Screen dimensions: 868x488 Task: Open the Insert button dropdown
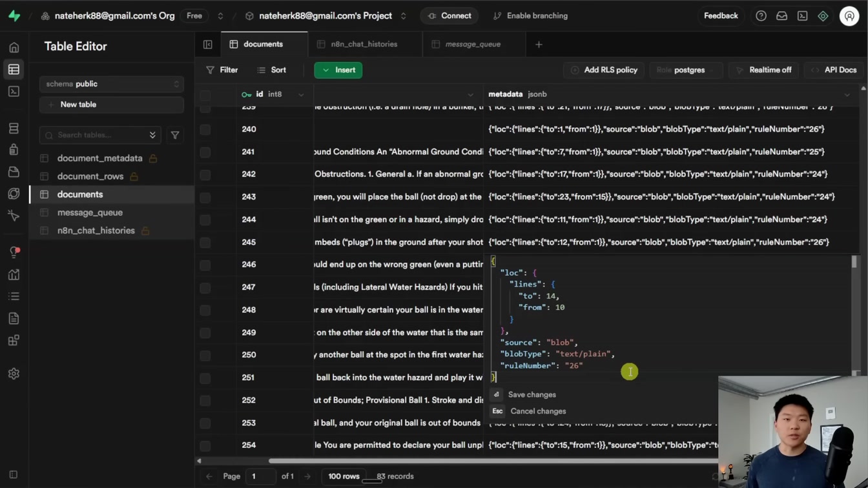click(338, 70)
